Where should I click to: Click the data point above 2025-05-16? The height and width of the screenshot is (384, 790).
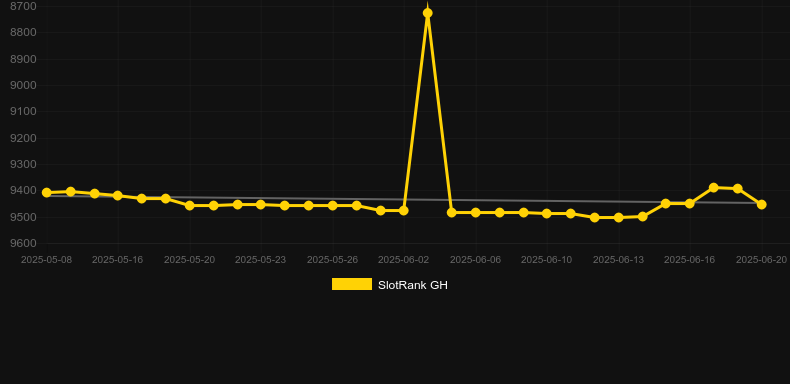[x=118, y=196]
